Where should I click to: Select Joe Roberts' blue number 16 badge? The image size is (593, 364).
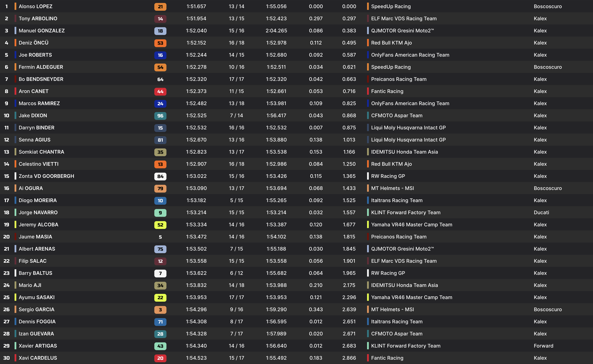tap(160, 55)
